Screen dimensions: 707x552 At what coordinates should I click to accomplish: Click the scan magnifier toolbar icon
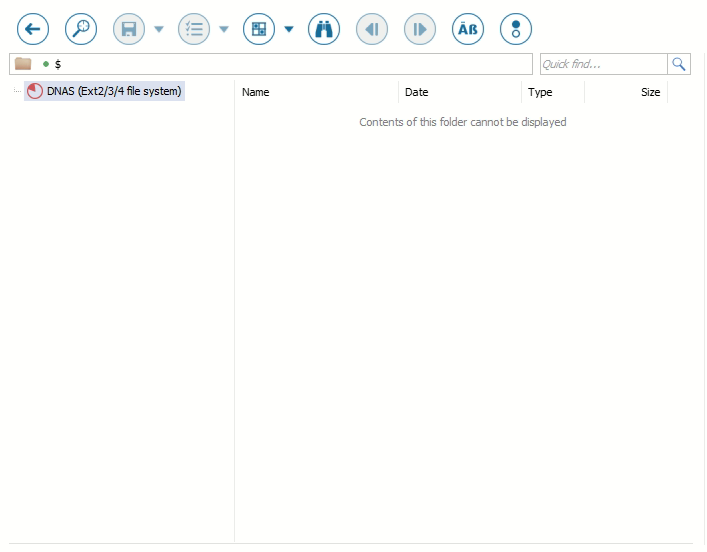click(x=81, y=29)
